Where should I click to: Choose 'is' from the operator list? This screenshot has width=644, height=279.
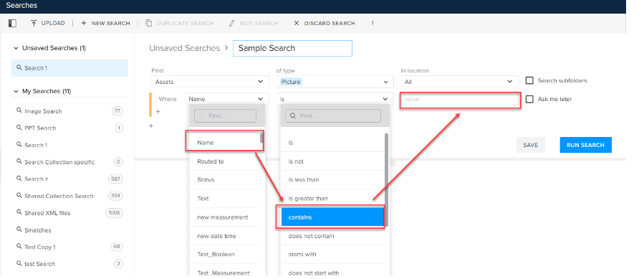pyautogui.click(x=332, y=143)
